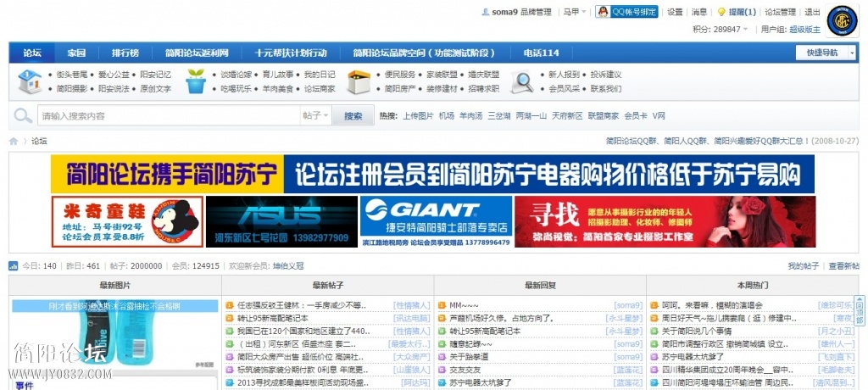Click the 我的帖子 link
The width and height of the screenshot is (868, 390).
click(804, 266)
